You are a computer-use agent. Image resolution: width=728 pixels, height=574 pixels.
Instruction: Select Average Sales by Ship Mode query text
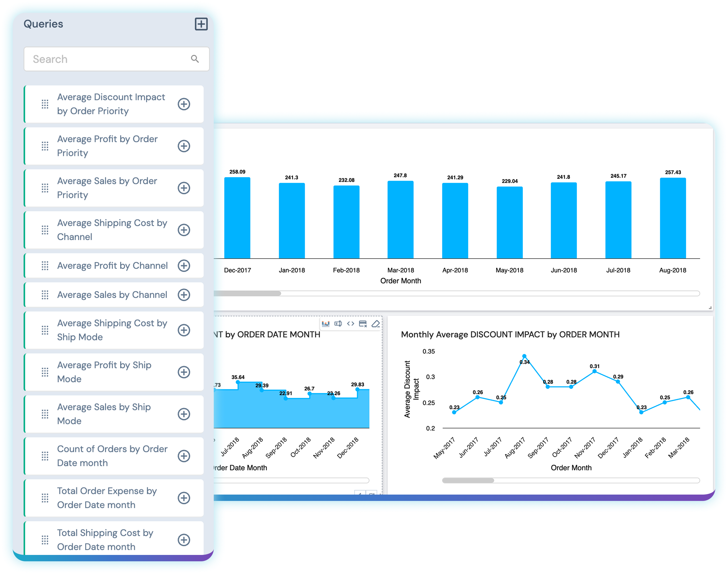click(x=104, y=414)
